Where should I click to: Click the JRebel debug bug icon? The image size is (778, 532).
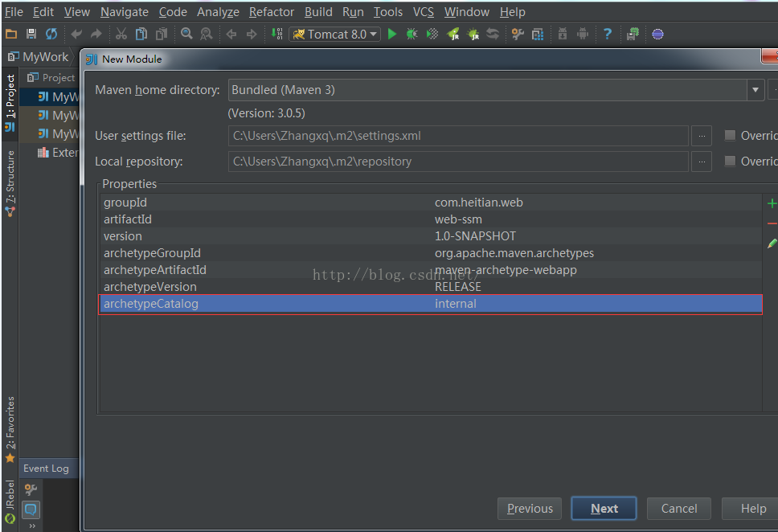coord(473,34)
